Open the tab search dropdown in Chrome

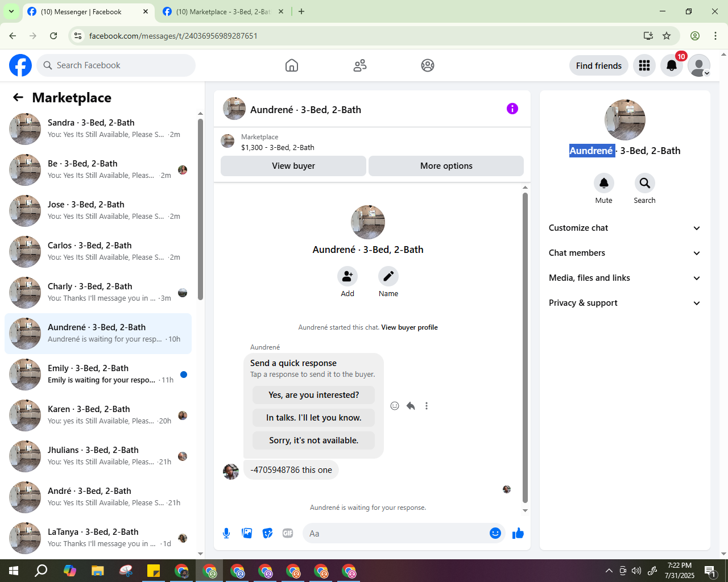coord(11,11)
